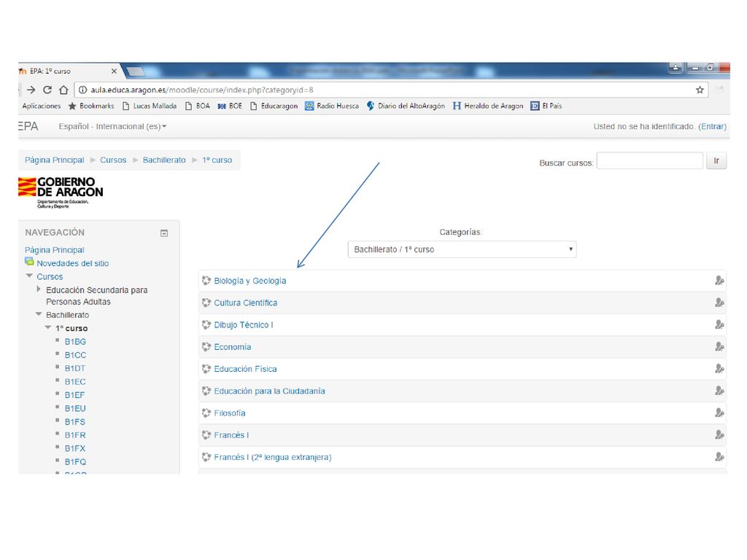Click the Gobierno de Aragón logo
The height and width of the screenshot is (560, 747).
click(61, 192)
